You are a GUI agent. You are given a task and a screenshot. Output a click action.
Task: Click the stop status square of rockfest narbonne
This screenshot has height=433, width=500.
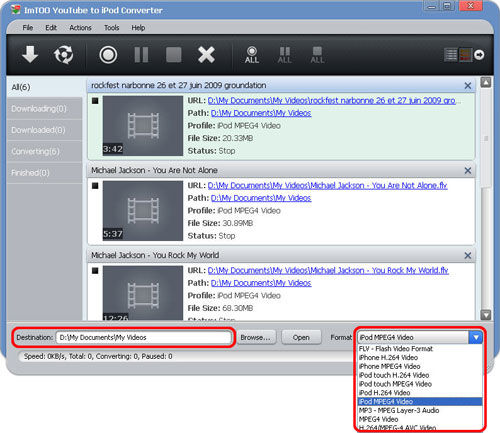(95, 101)
